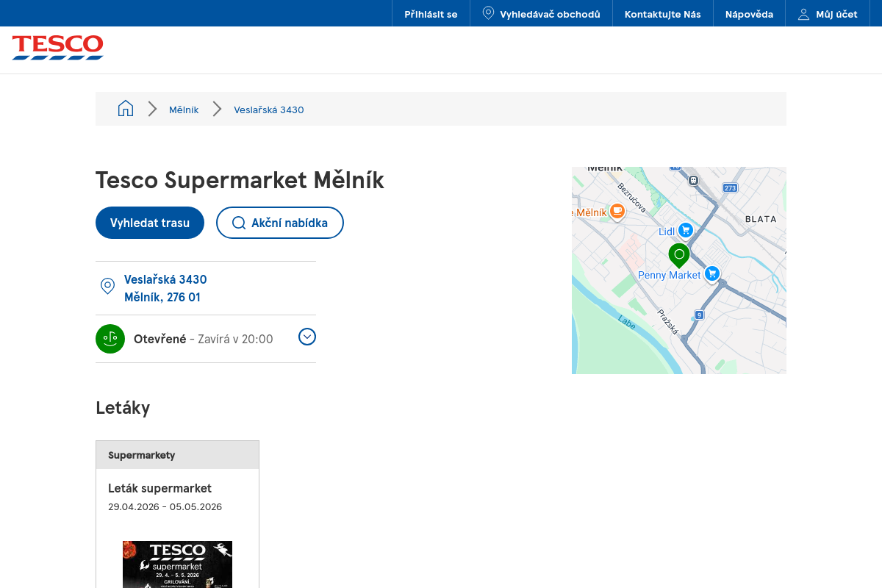Image resolution: width=882 pixels, height=588 pixels.
Task: Go to Kontaktujte Nás
Action: (x=663, y=14)
